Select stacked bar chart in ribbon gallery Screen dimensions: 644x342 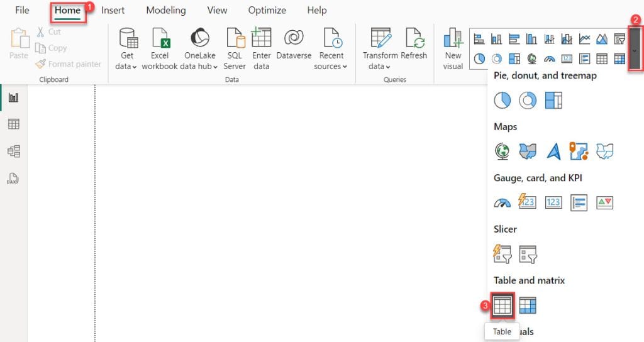(x=479, y=39)
